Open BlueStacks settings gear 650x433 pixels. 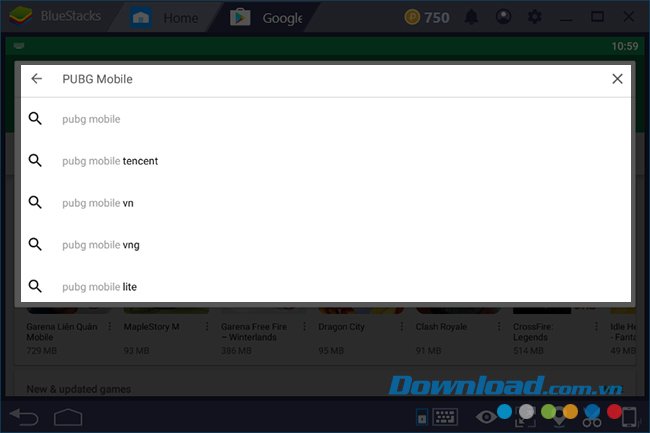tap(534, 17)
